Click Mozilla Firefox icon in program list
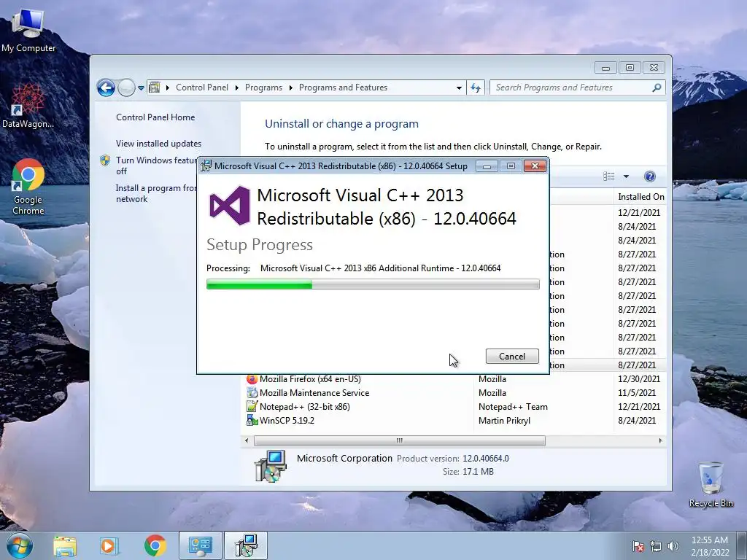 pyautogui.click(x=252, y=379)
